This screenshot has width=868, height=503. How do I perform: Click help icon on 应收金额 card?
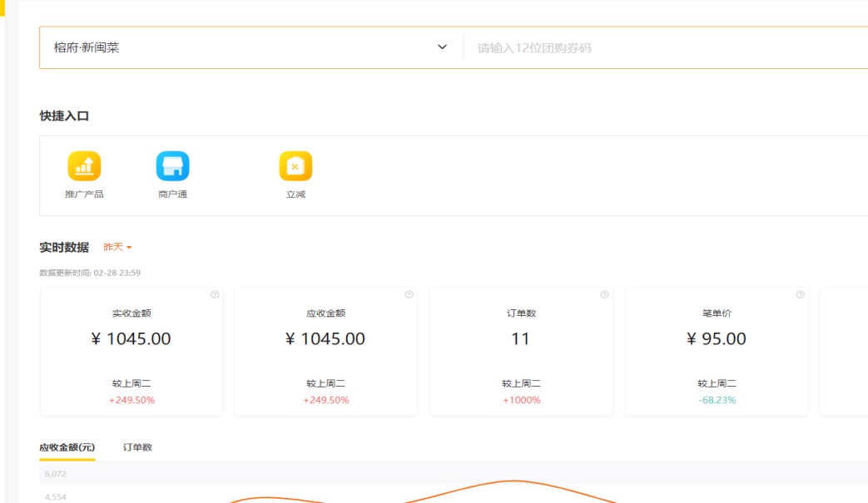[x=409, y=294]
